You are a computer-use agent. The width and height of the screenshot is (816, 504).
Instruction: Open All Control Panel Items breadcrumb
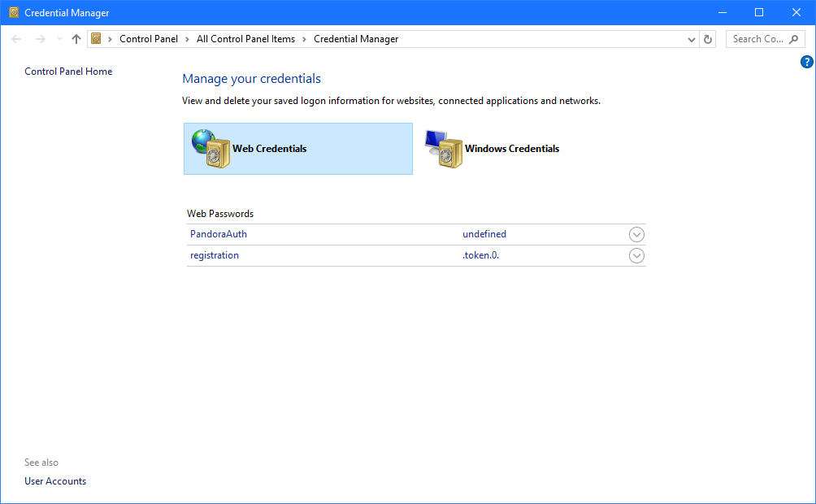[x=245, y=39]
